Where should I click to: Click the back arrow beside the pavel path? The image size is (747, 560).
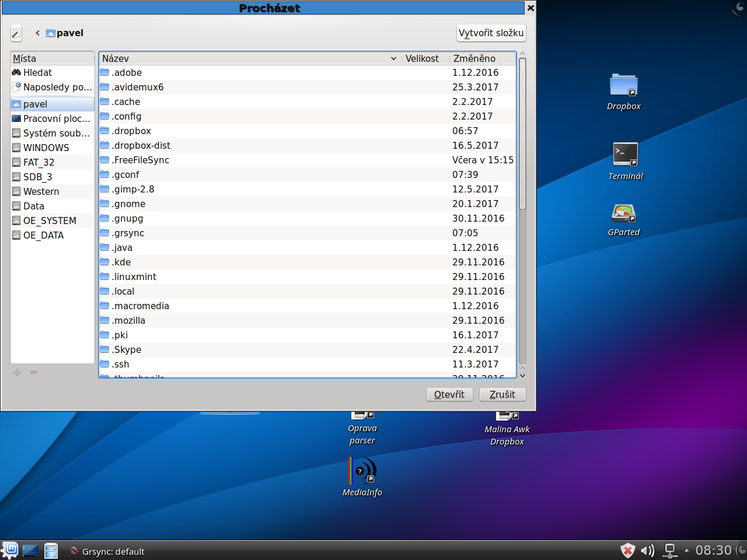[37, 33]
